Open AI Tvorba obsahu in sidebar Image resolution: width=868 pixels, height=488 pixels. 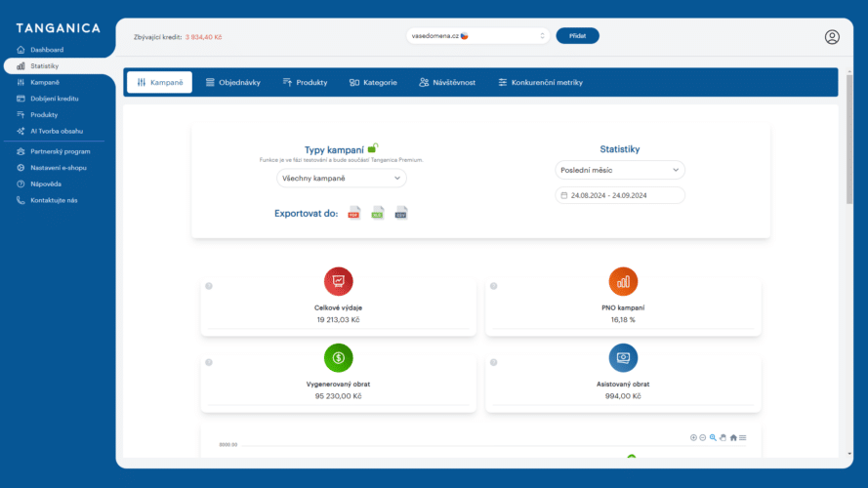57,131
